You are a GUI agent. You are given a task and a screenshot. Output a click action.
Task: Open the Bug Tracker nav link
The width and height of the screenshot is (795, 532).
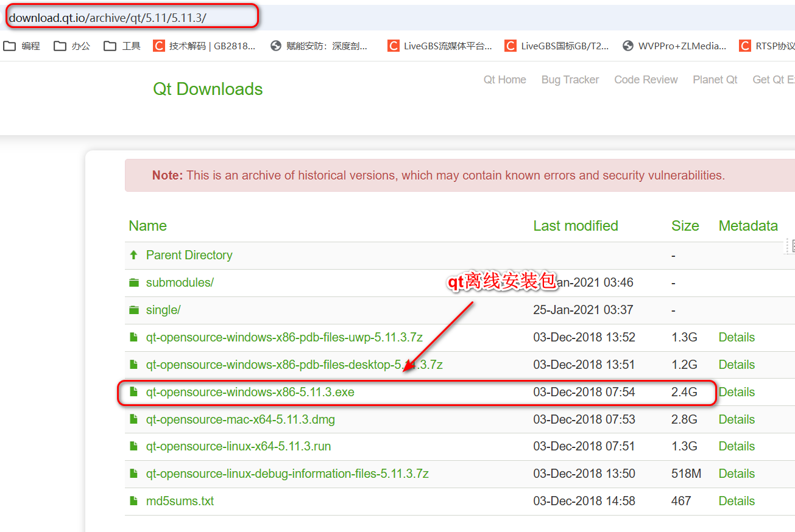[x=570, y=80]
